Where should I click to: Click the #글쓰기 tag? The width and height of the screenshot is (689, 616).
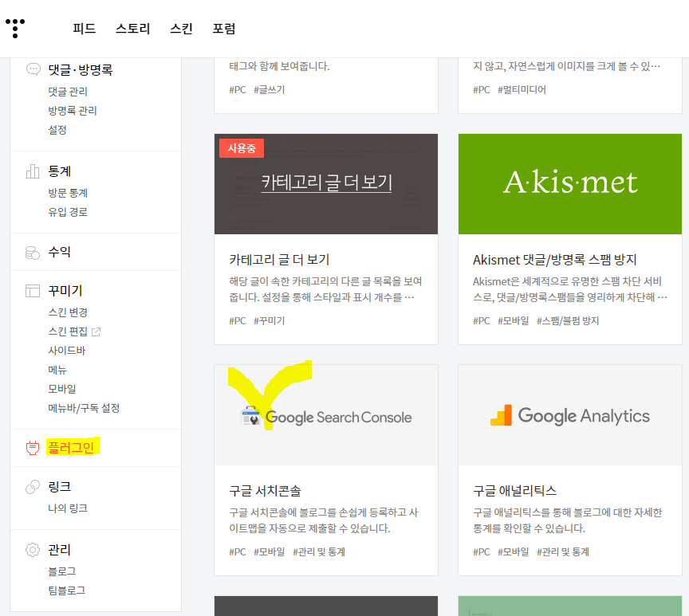coord(270,90)
